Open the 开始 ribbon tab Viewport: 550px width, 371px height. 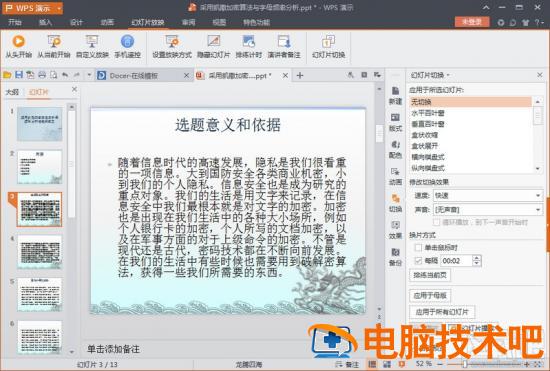click(15, 22)
